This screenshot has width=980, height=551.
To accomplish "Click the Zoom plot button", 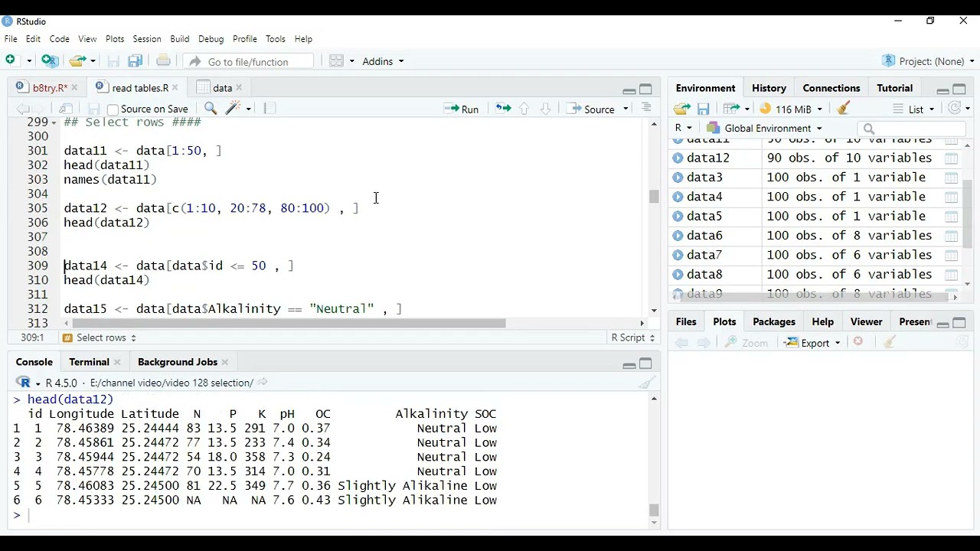I will [746, 343].
